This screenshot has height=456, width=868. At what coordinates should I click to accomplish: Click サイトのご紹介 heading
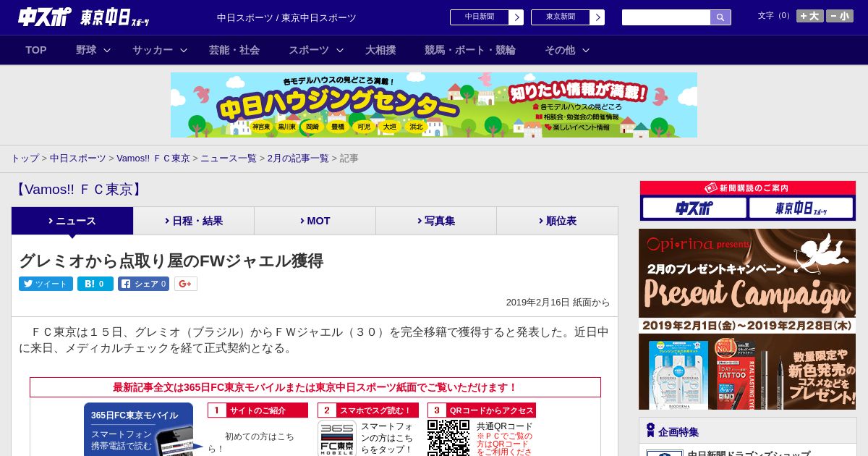coord(258,410)
